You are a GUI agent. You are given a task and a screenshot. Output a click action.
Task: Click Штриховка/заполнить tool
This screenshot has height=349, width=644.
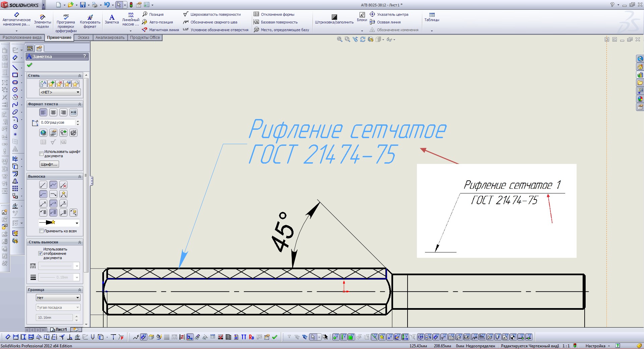point(334,19)
